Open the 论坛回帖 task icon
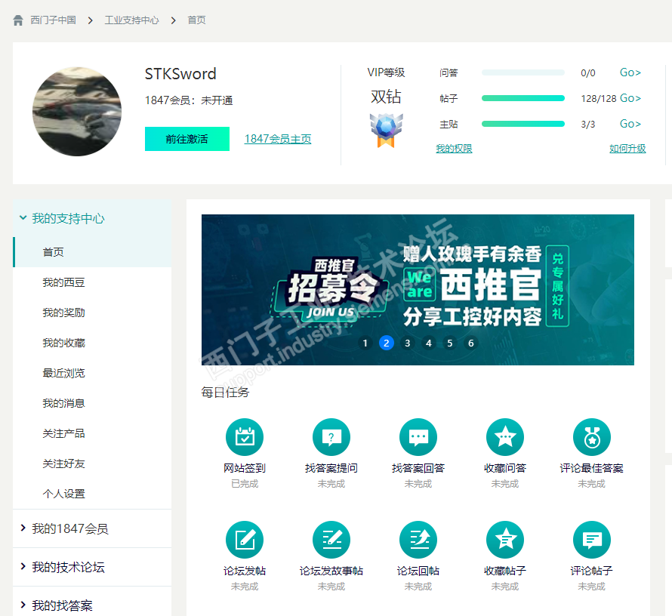The width and height of the screenshot is (672, 616). pyautogui.click(x=418, y=540)
